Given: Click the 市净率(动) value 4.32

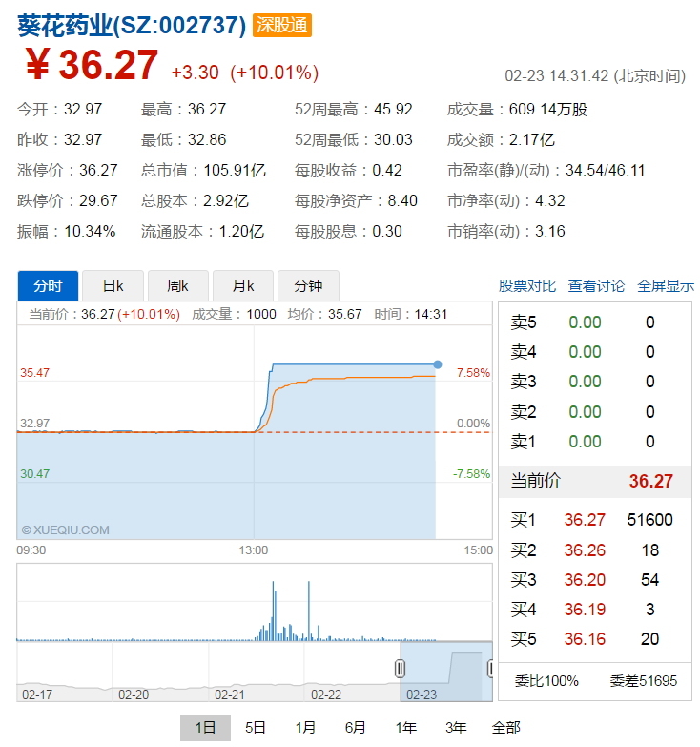Looking at the screenshot, I should [550, 200].
